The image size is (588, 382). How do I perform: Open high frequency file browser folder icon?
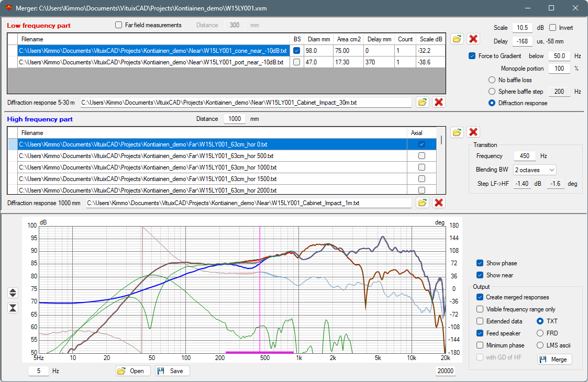457,132
